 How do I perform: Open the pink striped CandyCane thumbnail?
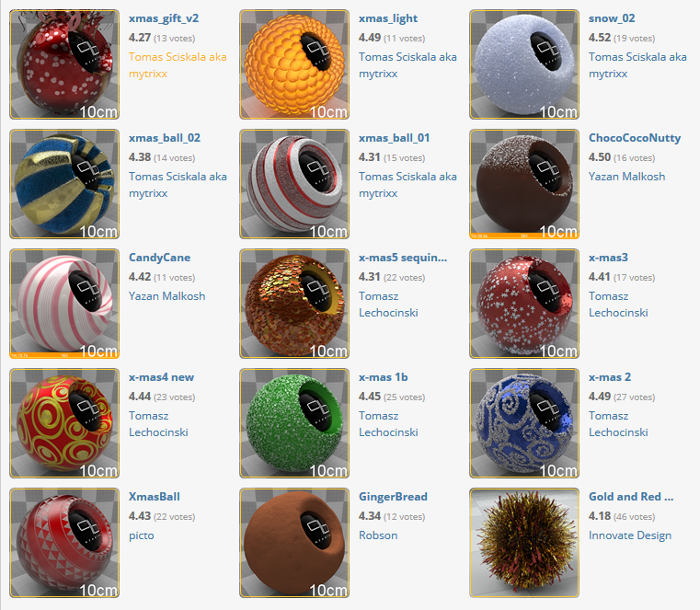coord(64,304)
